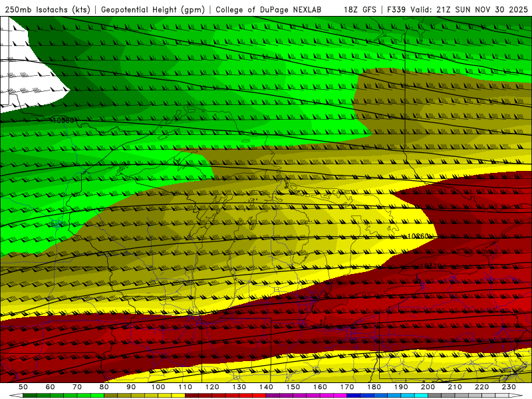Click the 230 value on the color scale
Image resolution: width=532 pixels, height=399 pixels.
[509, 387]
